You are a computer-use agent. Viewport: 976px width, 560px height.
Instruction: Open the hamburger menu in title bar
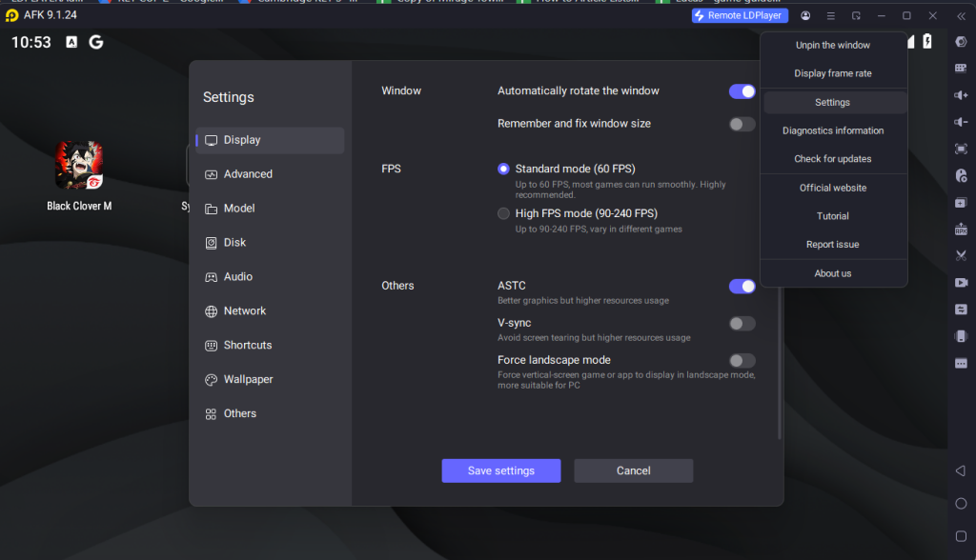(831, 16)
